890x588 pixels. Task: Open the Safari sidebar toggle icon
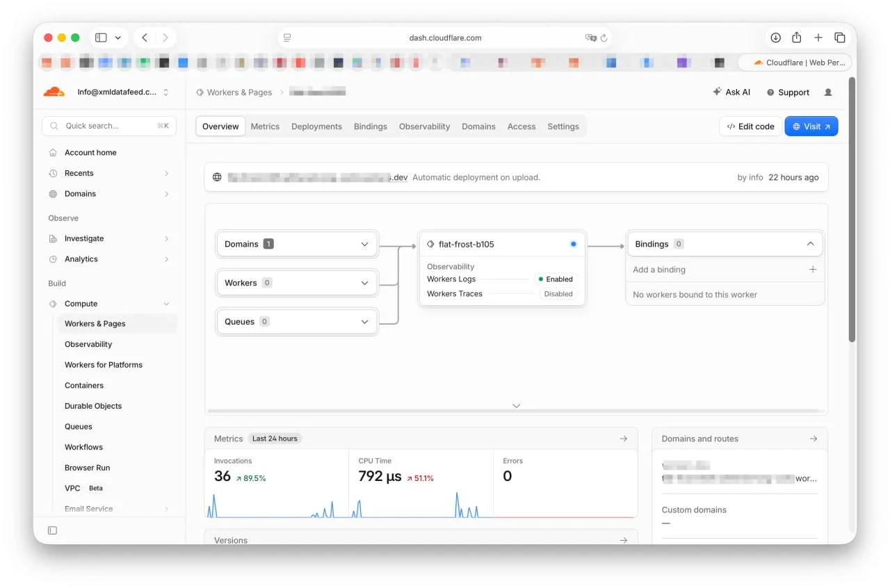[x=101, y=38]
